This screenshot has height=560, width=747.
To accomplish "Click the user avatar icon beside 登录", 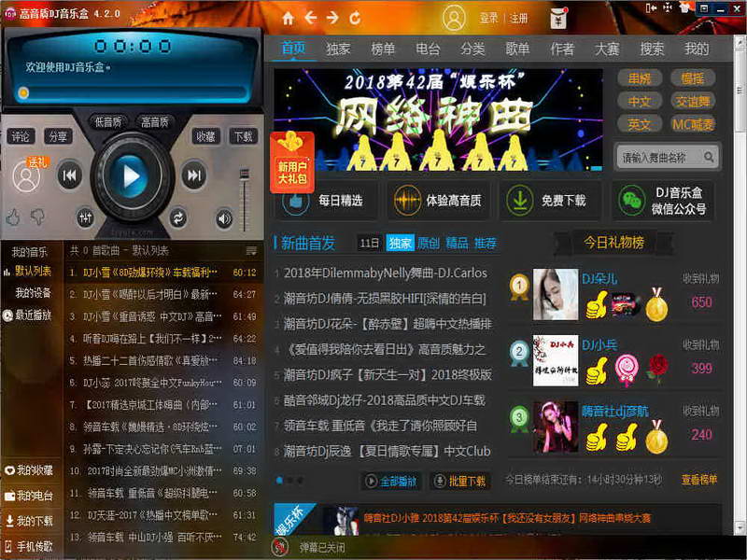I will tap(454, 18).
